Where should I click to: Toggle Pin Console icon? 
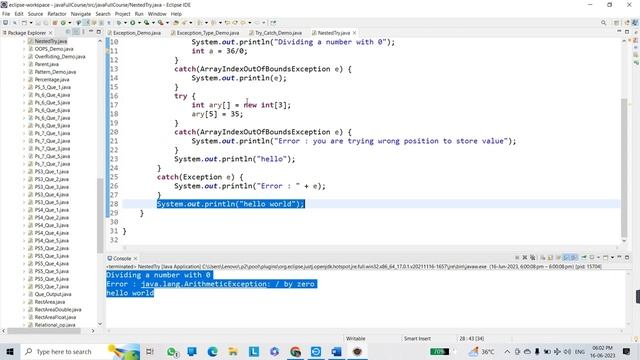(x=584, y=258)
